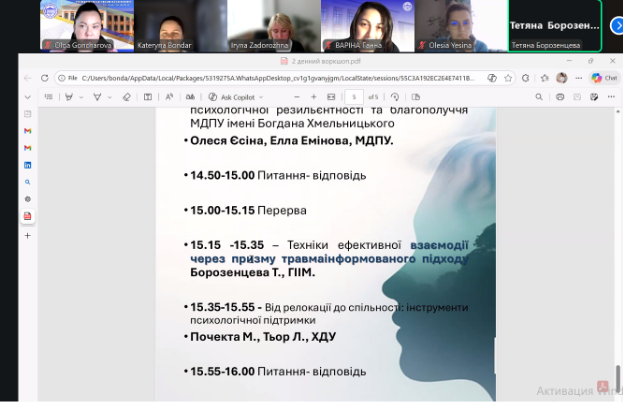Show next participants with right arrow
This screenshot has width=624, height=402.
coord(616,25)
